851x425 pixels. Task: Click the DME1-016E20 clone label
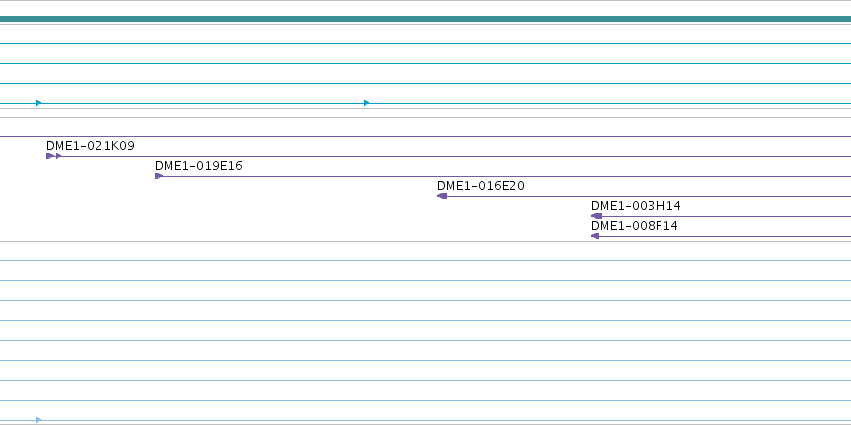coord(481,186)
